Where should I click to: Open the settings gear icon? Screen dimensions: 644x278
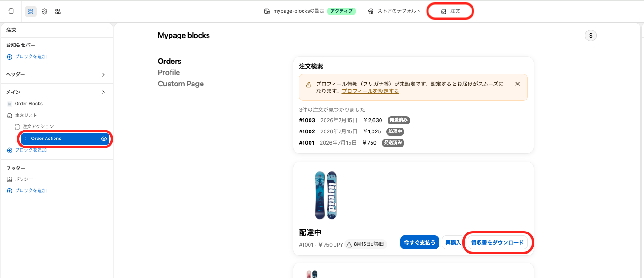point(44,11)
